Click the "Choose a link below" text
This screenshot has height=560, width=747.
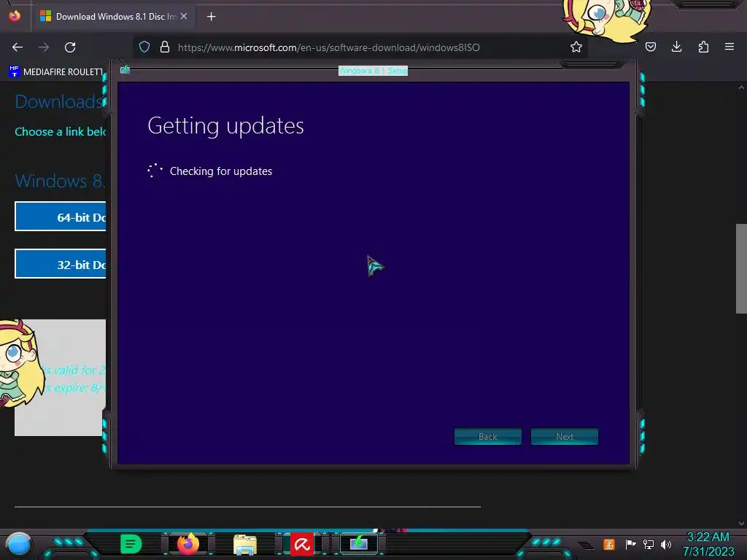60,131
